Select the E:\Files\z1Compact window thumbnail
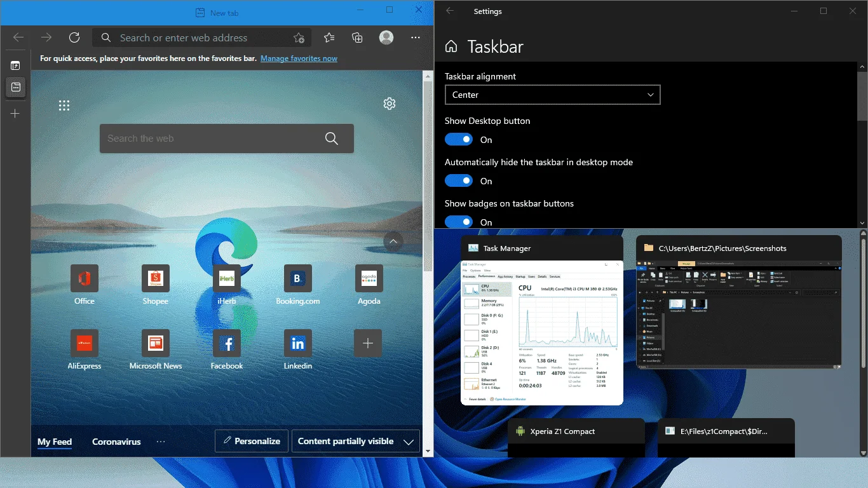 [726, 438]
